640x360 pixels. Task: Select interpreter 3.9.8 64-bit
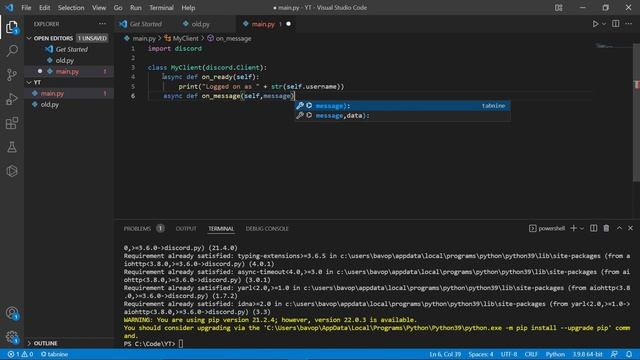[x=587, y=354]
